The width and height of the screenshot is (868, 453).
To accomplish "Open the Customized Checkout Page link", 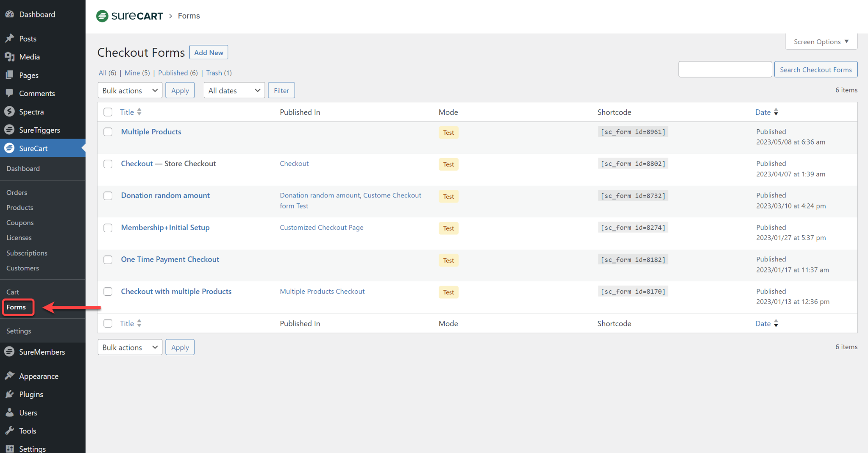I will pyautogui.click(x=322, y=228).
